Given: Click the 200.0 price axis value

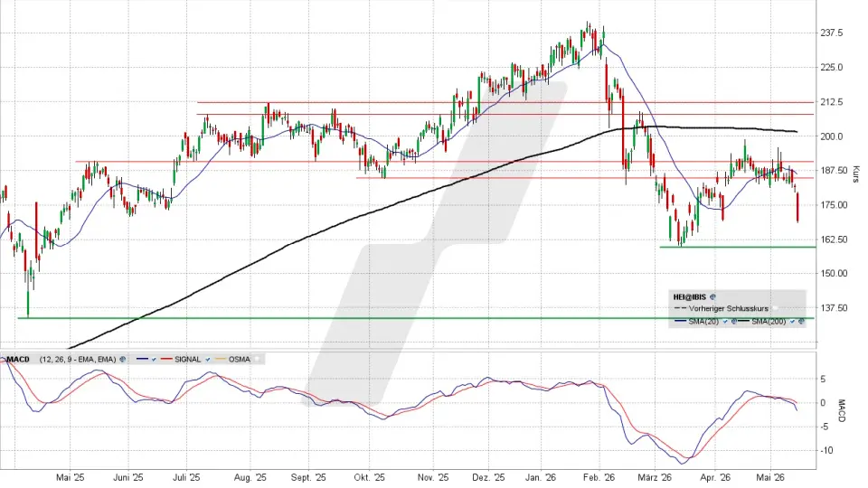Looking at the screenshot, I should tap(832, 136).
